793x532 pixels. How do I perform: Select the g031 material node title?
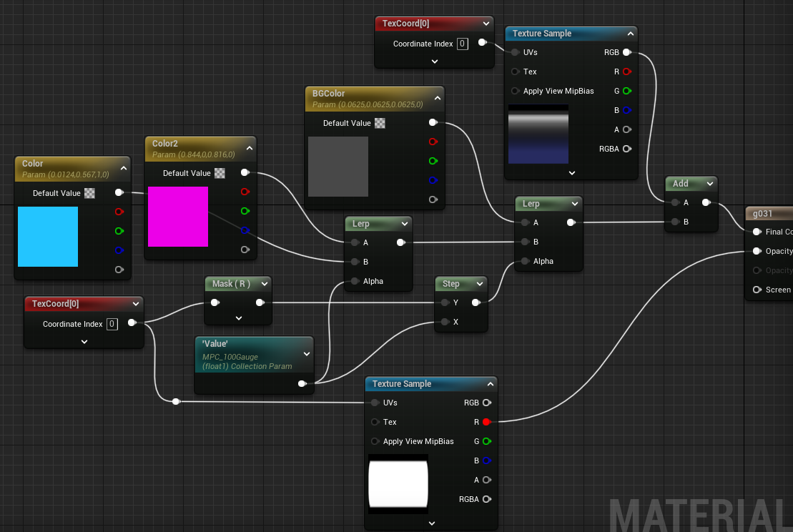click(x=762, y=213)
